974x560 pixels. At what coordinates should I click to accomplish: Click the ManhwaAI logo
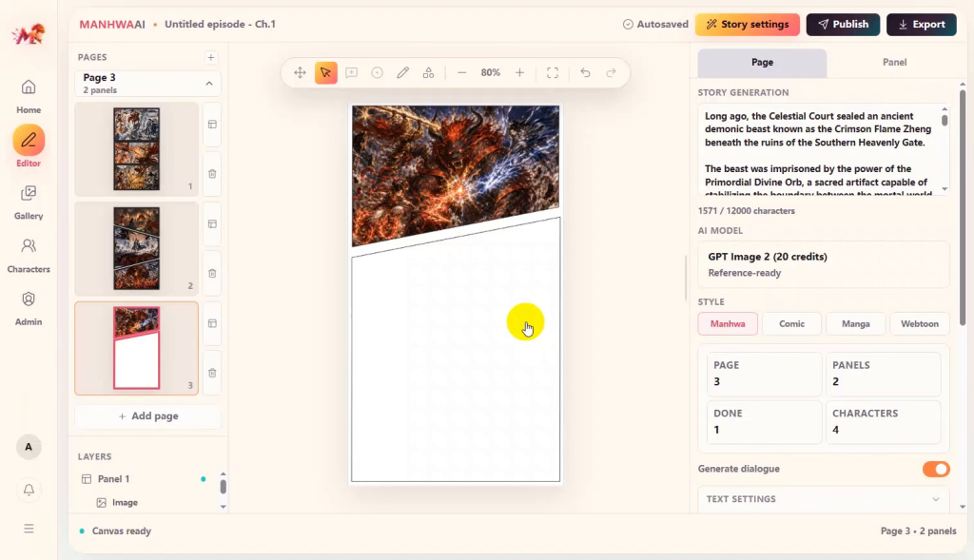click(29, 34)
